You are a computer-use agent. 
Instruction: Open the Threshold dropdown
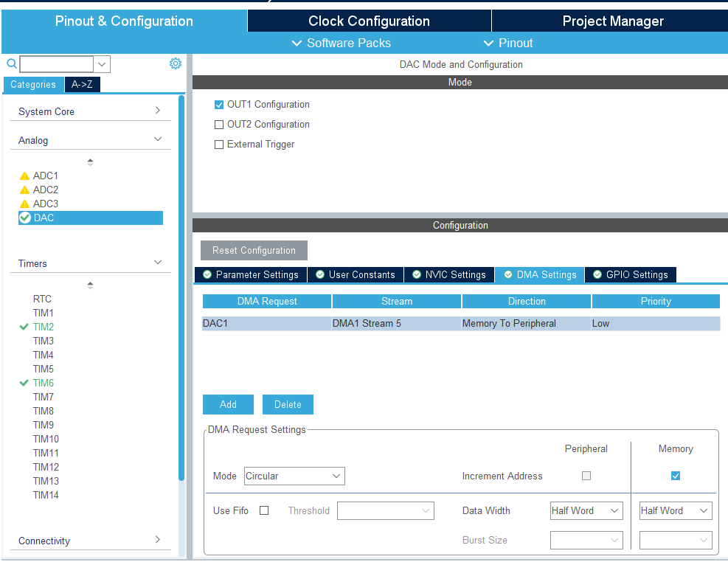(x=385, y=510)
